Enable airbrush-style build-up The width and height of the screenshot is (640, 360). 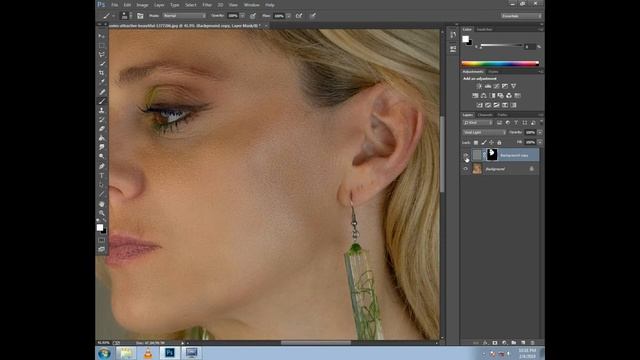pos(299,16)
